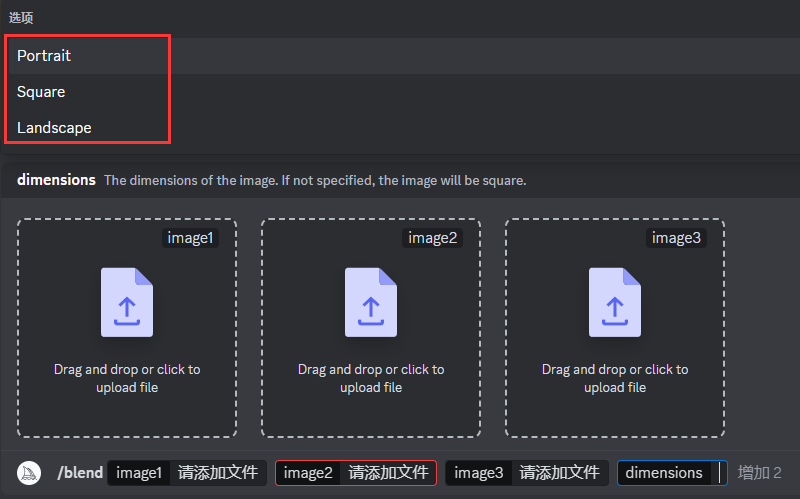Click the drag and drop text under image2
The image size is (800, 499).
[371, 378]
